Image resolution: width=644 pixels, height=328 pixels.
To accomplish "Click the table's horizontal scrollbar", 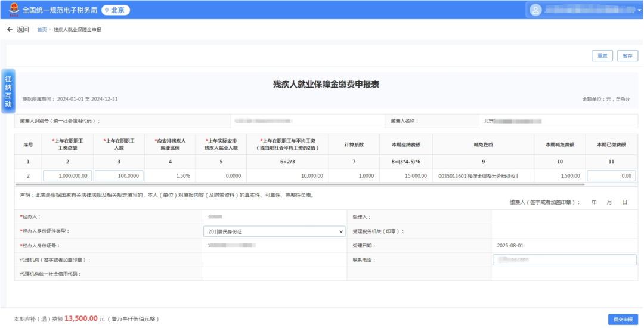I will coord(239,185).
